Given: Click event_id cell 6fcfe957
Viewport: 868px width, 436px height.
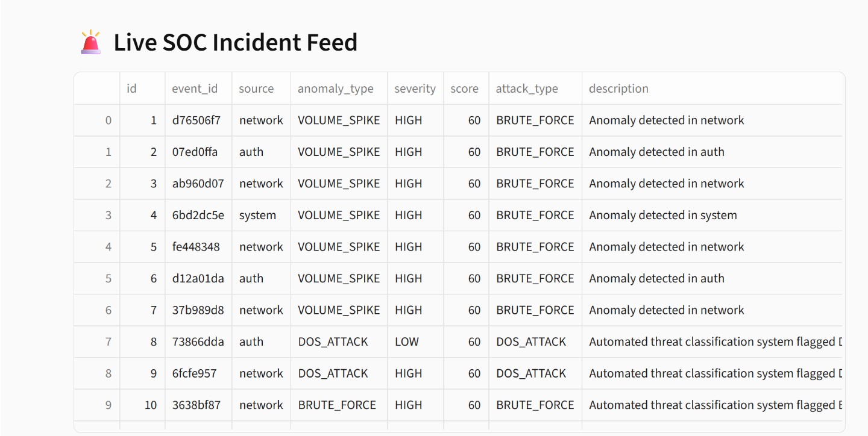Looking at the screenshot, I should [198, 373].
